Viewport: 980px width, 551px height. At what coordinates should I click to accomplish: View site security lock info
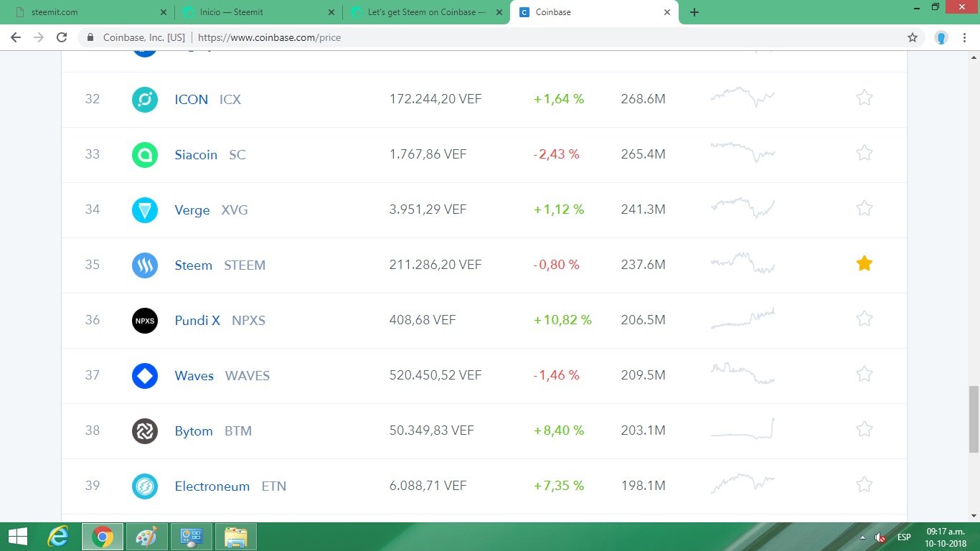point(90,37)
